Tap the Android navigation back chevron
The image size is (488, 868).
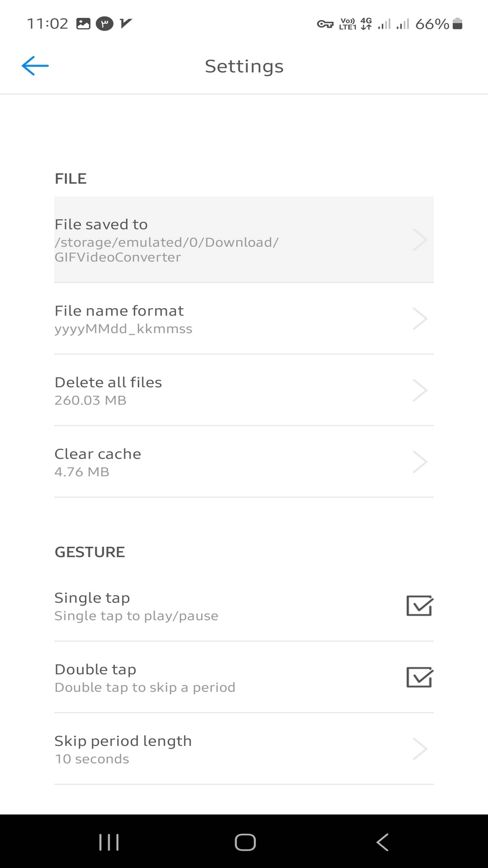click(382, 842)
